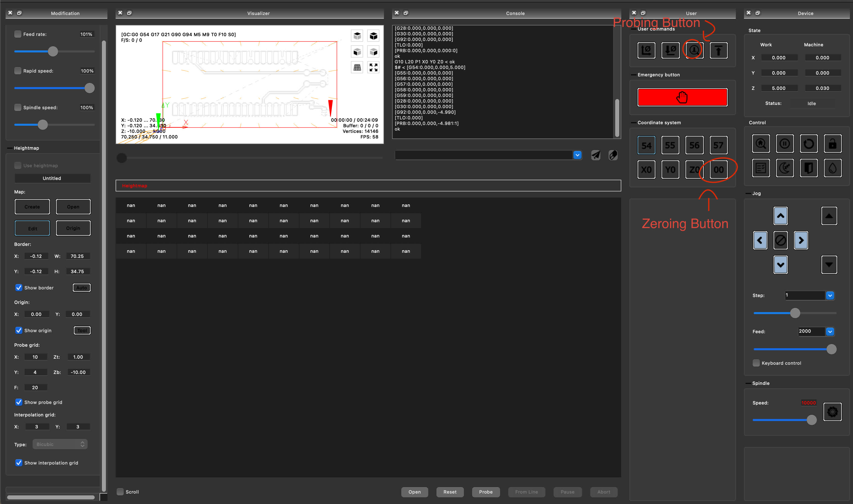This screenshot has width=853, height=504.
Task: Toggle spindle with the gear icon
Action: click(x=832, y=412)
